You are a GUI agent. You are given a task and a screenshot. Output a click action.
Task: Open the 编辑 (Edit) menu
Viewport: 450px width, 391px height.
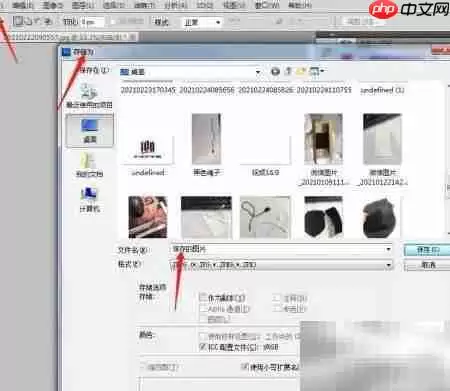tap(23, 5)
